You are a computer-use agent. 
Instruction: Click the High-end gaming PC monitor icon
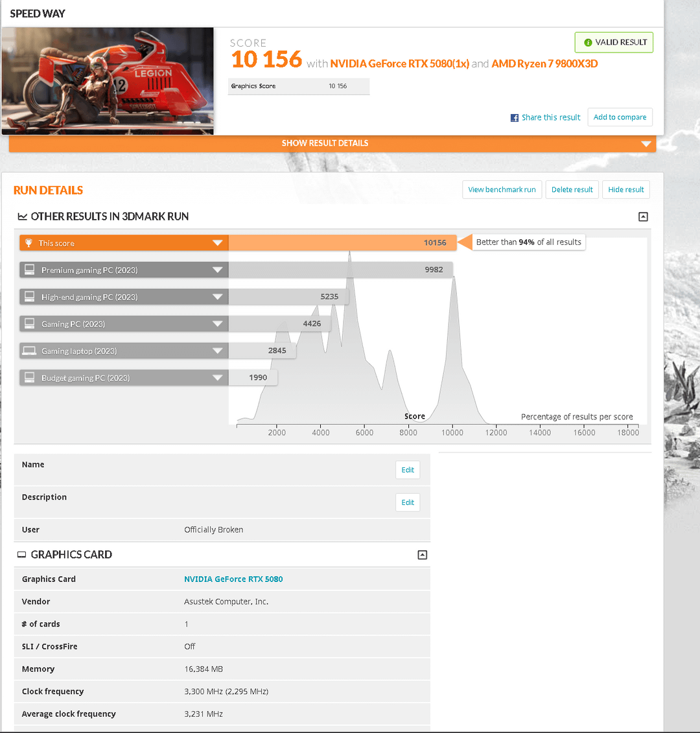tap(29, 297)
